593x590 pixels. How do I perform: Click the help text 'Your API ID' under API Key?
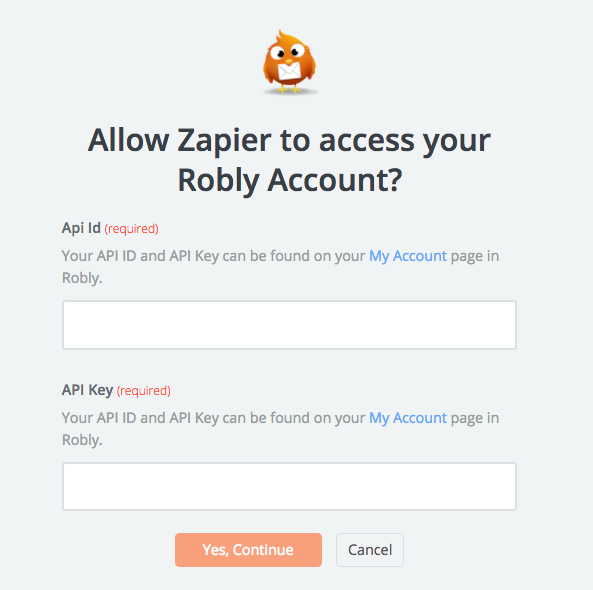click(x=99, y=418)
